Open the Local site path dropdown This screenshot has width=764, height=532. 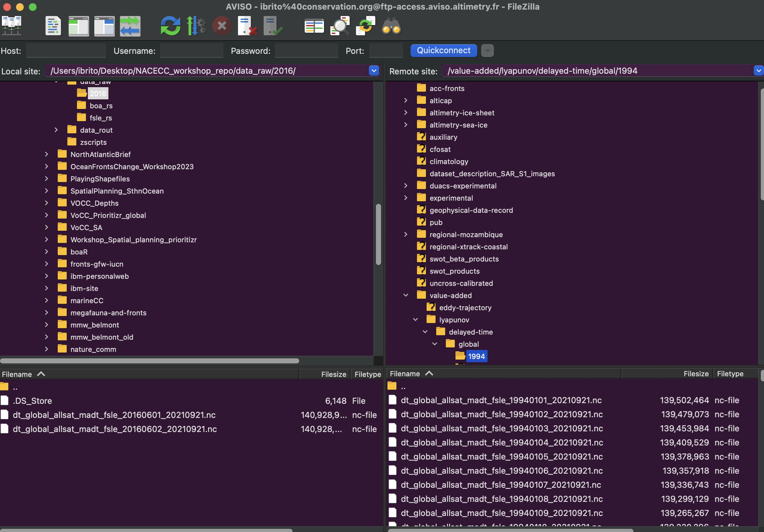coord(374,71)
